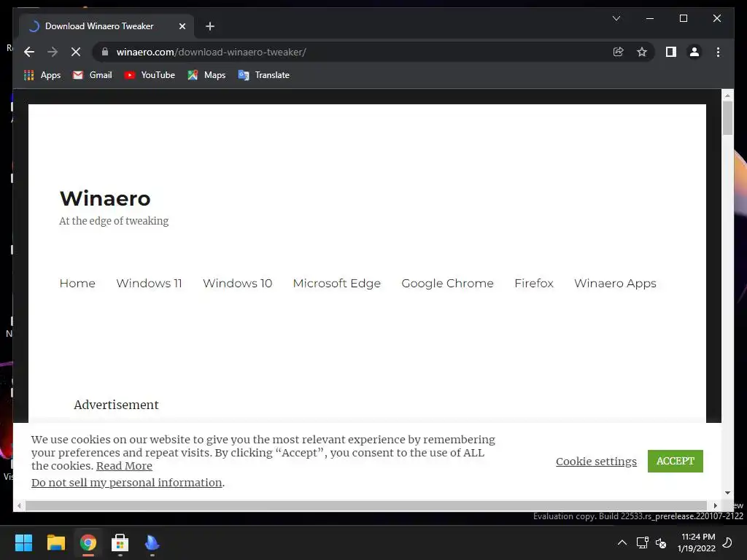
Task: Click the vertical scrollbar thumb
Action: [x=727, y=118]
